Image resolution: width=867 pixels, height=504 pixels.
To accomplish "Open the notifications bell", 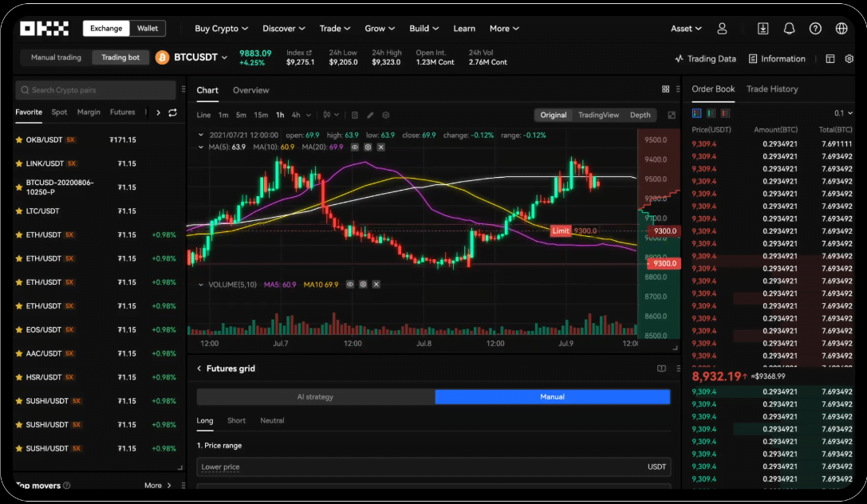I will click(x=789, y=29).
